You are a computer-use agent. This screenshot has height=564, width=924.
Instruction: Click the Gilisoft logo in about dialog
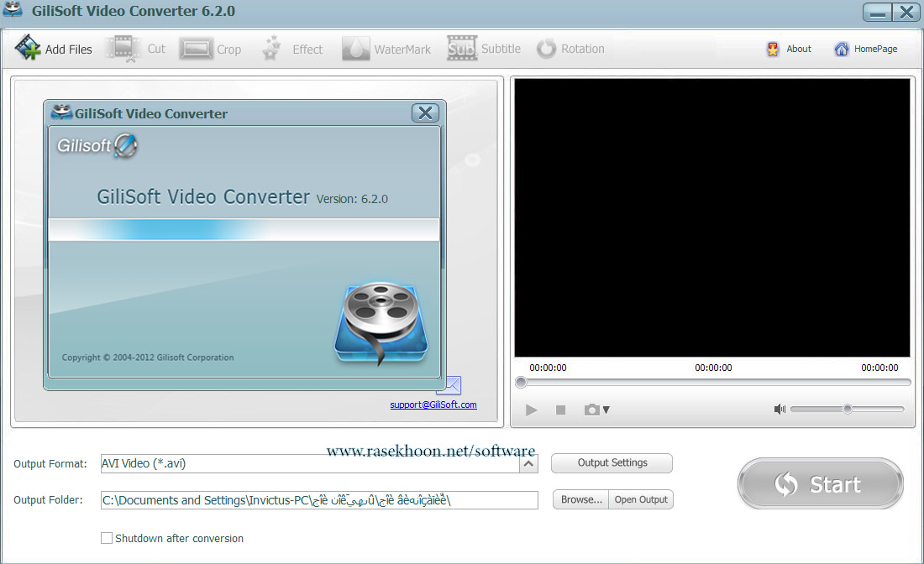tap(97, 145)
